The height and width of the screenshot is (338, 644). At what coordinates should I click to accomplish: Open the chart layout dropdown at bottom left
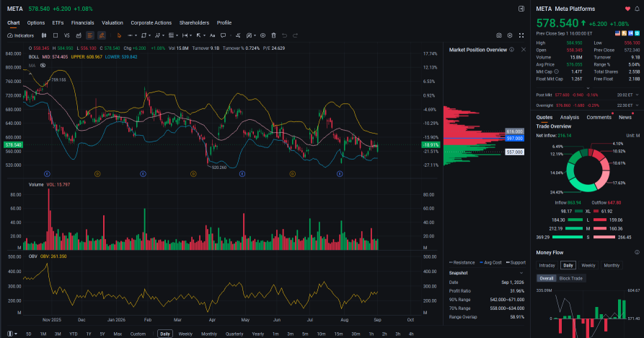coord(12,334)
